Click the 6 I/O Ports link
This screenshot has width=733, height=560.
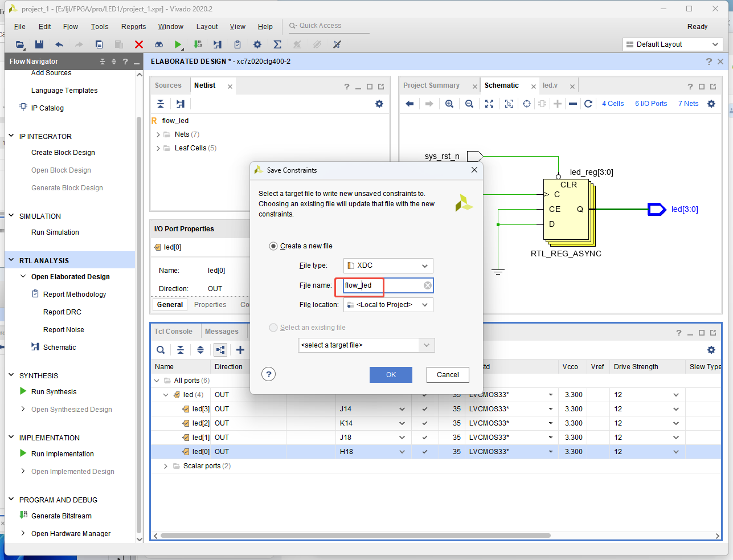pos(651,104)
